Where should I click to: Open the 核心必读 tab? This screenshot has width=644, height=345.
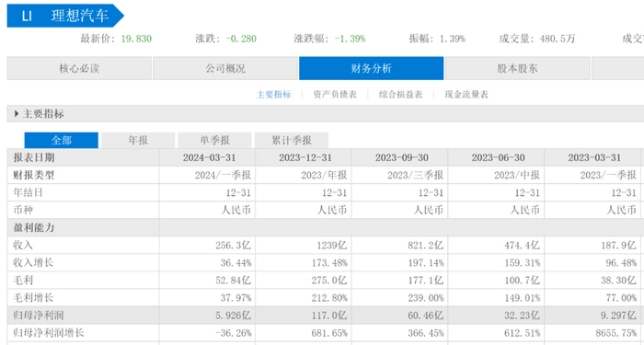pos(79,68)
